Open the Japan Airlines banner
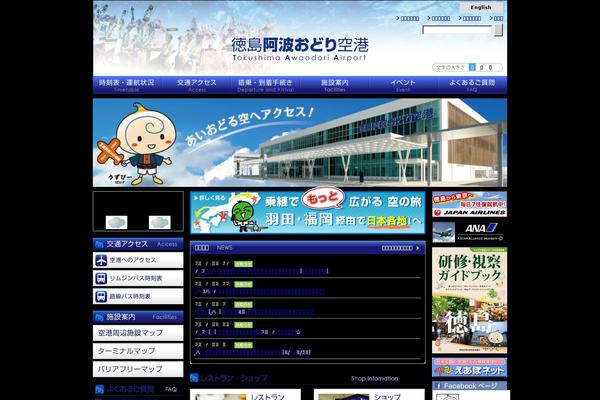Screen dimensions: 600x400 470,204
